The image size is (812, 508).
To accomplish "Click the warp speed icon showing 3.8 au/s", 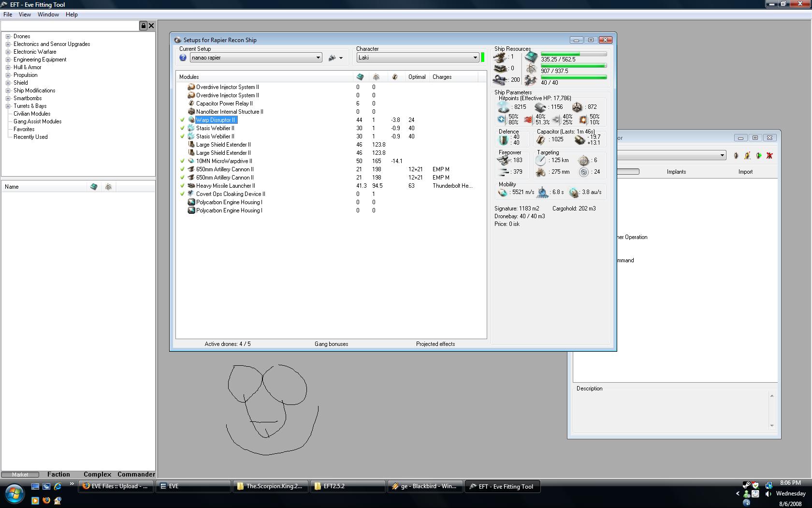I will pyautogui.click(x=574, y=193).
